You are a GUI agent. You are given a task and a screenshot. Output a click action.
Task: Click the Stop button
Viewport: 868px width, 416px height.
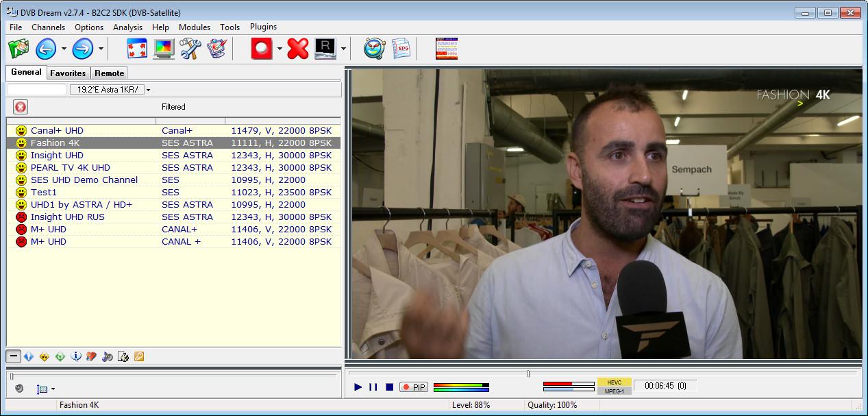tap(389, 387)
